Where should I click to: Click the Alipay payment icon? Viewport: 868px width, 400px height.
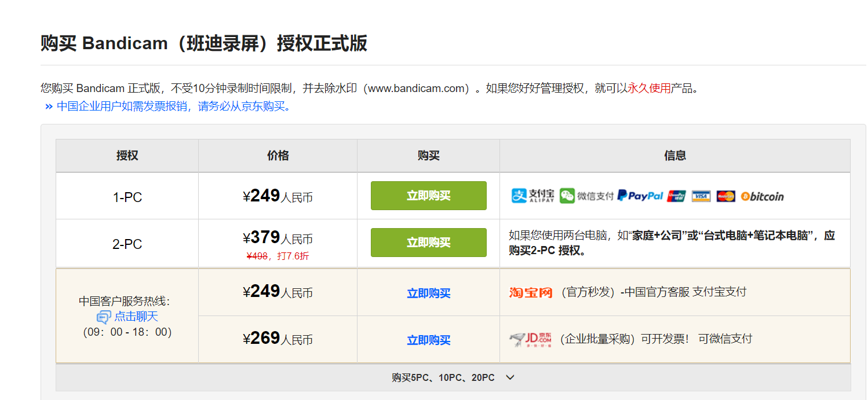[x=533, y=196]
